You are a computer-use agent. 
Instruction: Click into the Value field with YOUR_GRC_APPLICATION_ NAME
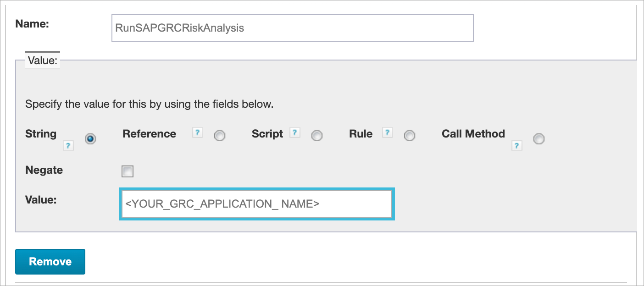[x=257, y=204]
